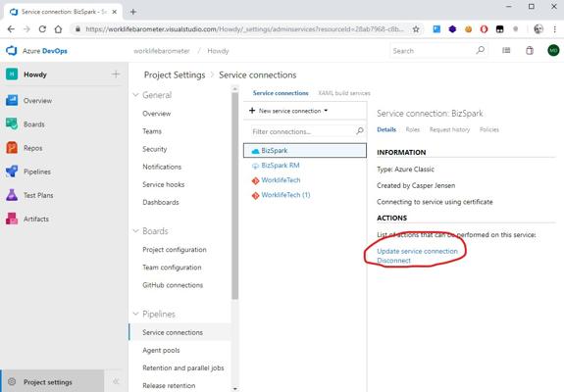The width and height of the screenshot is (564, 392).
Task: Open the Security settings page
Action: (x=155, y=149)
